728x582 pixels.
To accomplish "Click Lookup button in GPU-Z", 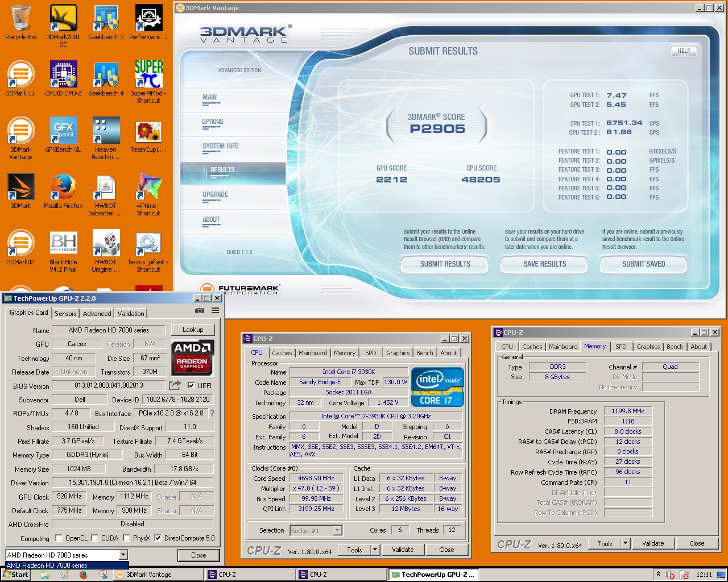I will [x=193, y=330].
